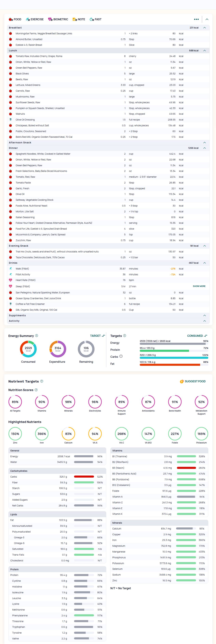Click the SUGGEST FOOD button

pyautogui.click(x=193, y=381)
